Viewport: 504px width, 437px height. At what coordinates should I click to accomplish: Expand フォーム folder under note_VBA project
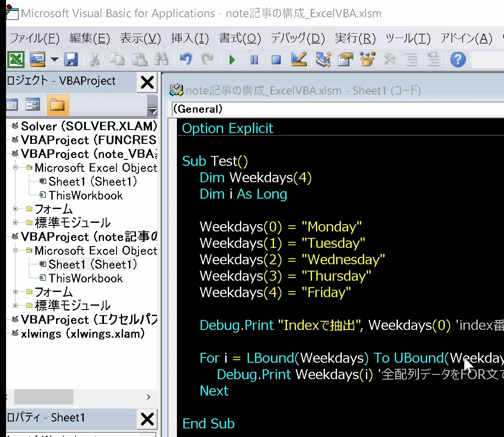15,209
